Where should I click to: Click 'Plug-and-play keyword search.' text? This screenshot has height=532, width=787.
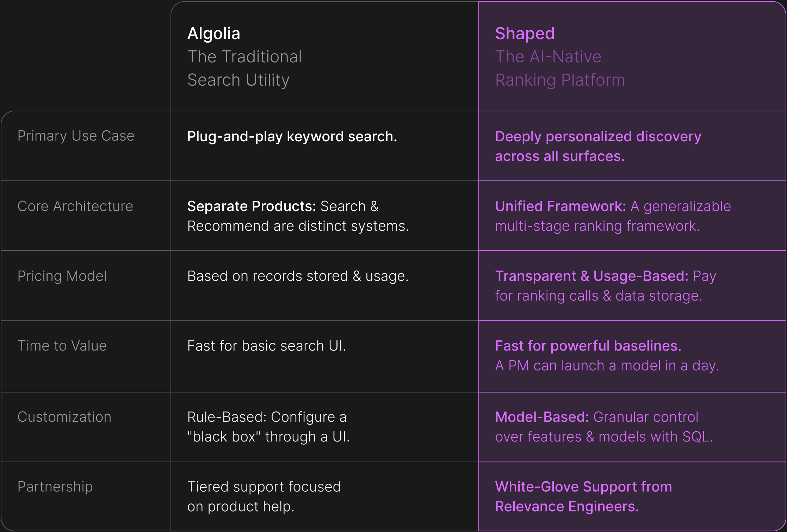pyautogui.click(x=292, y=136)
